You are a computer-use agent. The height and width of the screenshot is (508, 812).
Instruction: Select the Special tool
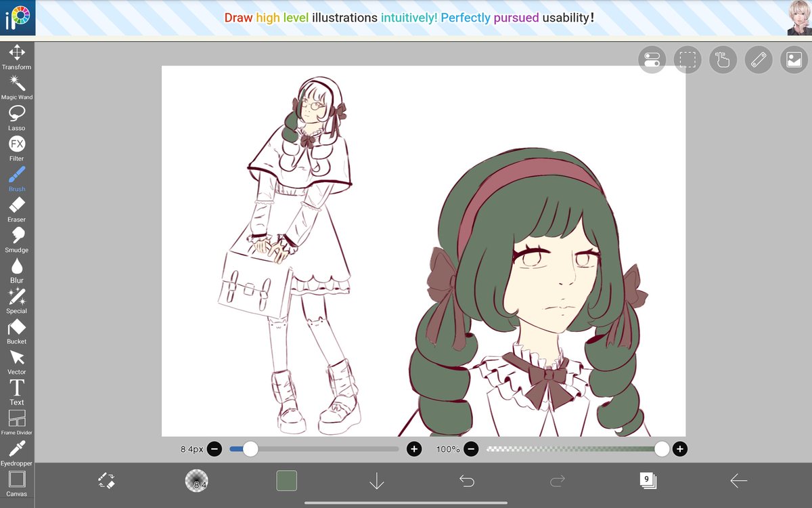16,301
